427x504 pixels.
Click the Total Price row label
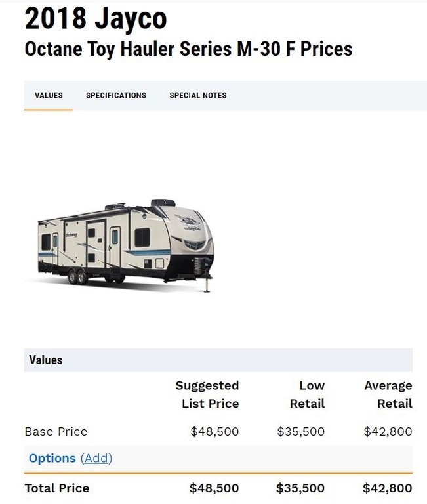pyautogui.click(x=56, y=488)
